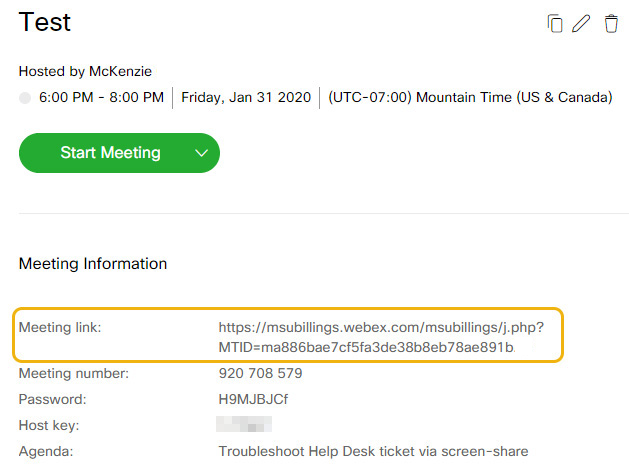
Task: Click the Meeting link label
Action: (x=60, y=328)
